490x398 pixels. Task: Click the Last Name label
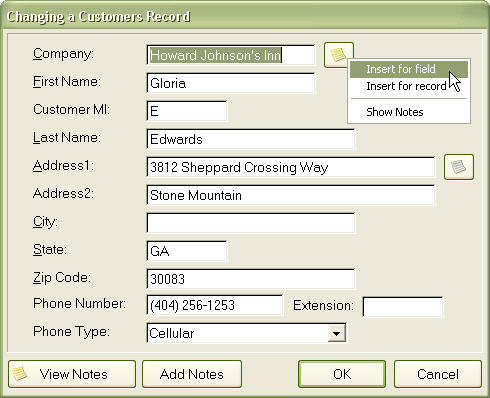click(66, 138)
